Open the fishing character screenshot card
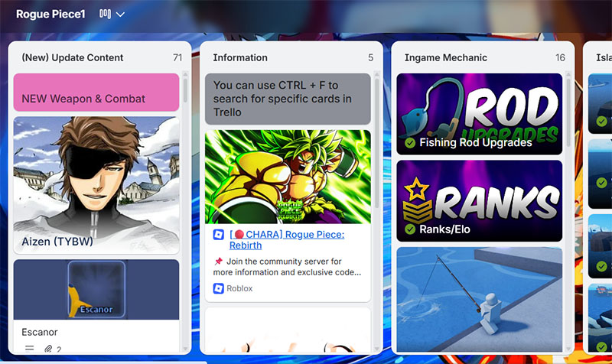The height and width of the screenshot is (364, 612). coord(480,299)
